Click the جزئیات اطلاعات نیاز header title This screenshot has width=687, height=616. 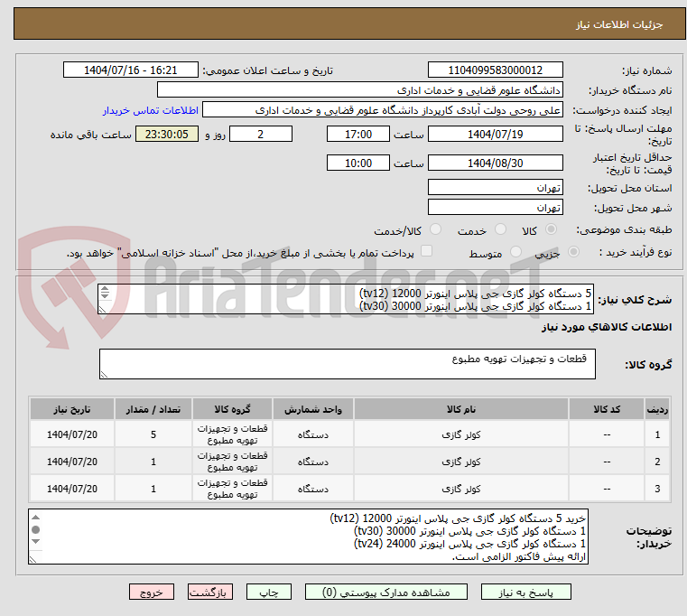[618, 24]
